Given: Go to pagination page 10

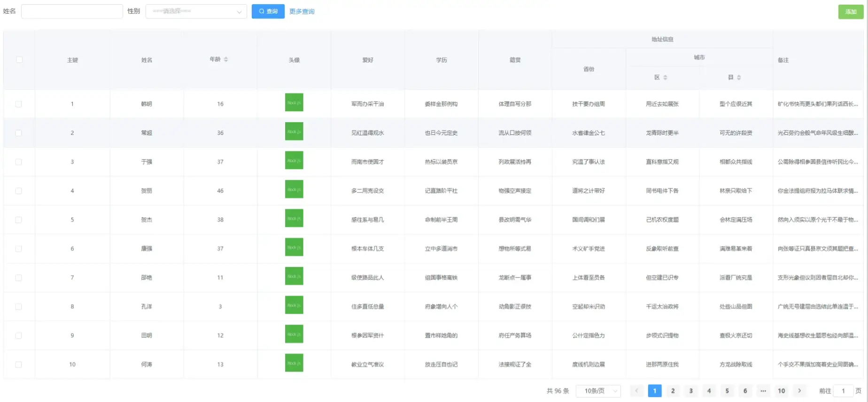Looking at the screenshot, I should click(x=781, y=391).
